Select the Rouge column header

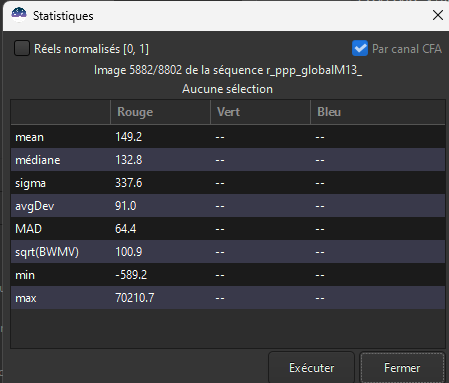point(160,112)
